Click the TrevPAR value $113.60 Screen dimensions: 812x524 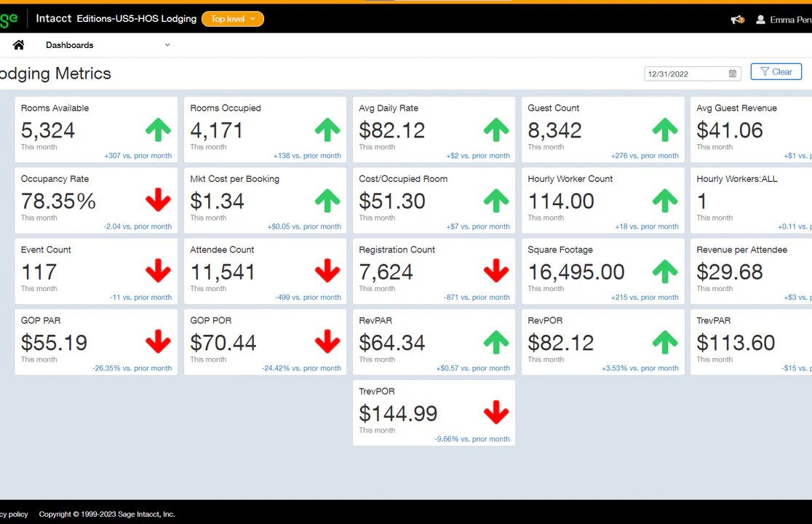[x=736, y=343]
